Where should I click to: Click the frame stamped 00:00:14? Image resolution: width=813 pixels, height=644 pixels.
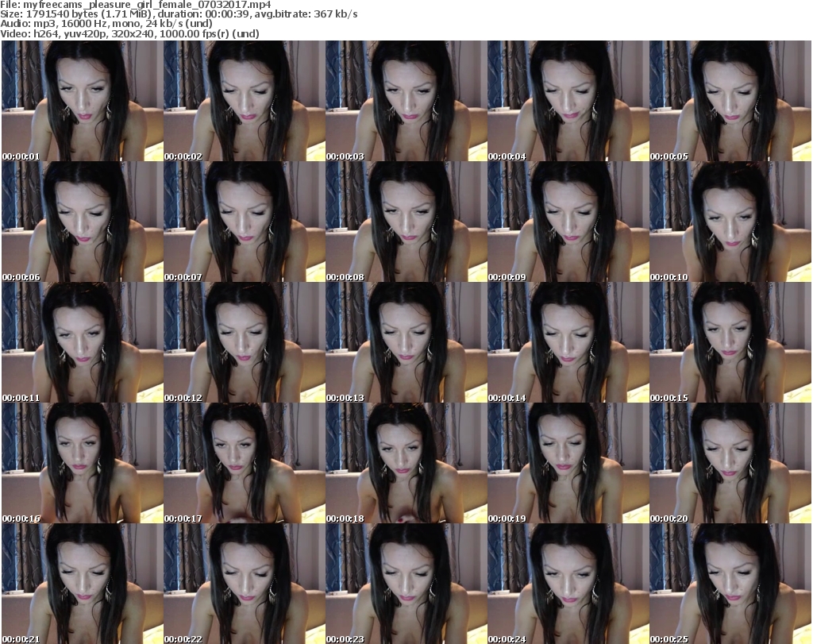point(568,343)
